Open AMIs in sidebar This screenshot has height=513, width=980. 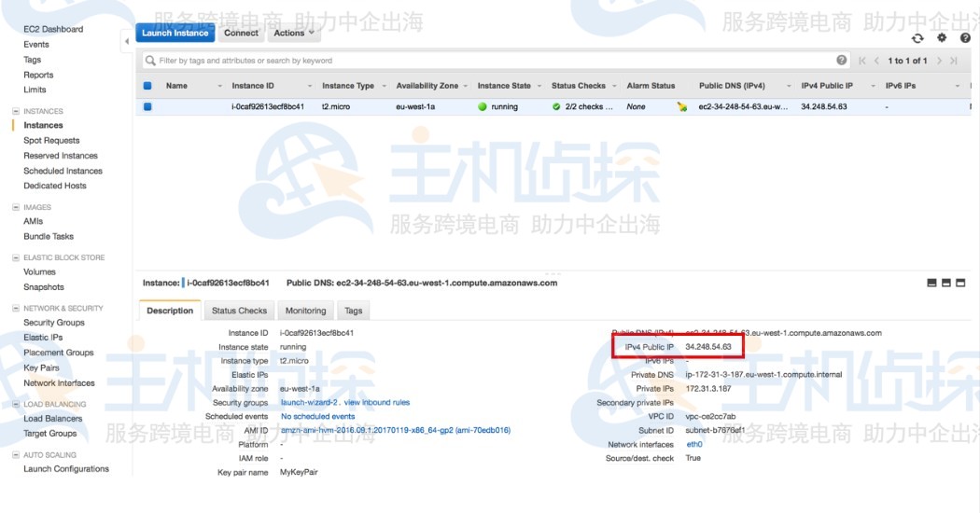coord(33,221)
